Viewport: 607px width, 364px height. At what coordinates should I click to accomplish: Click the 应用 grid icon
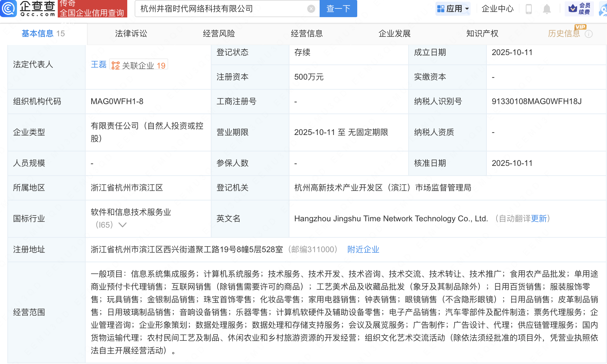(441, 9)
